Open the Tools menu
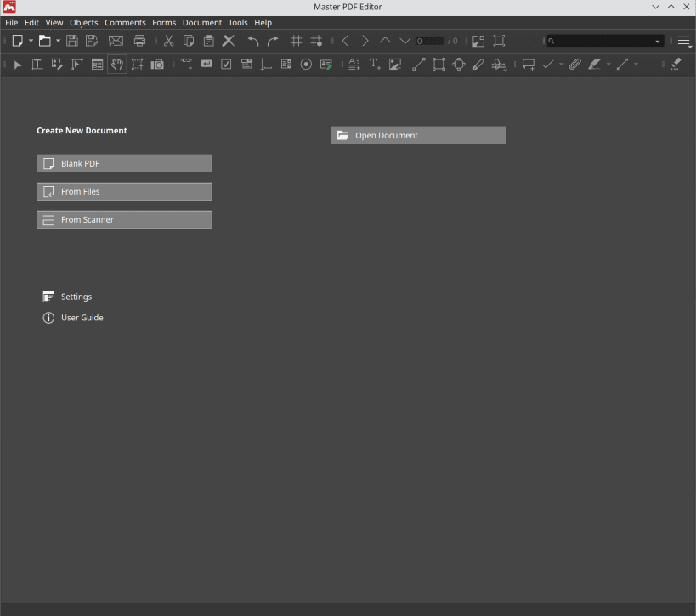The height and width of the screenshot is (616, 696). 238,23
